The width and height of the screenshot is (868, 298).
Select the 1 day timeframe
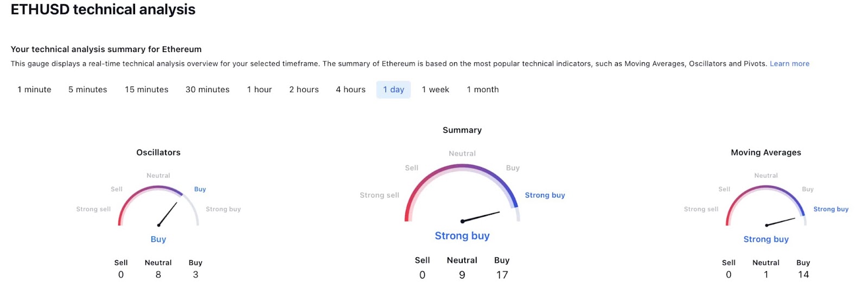tap(393, 89)
